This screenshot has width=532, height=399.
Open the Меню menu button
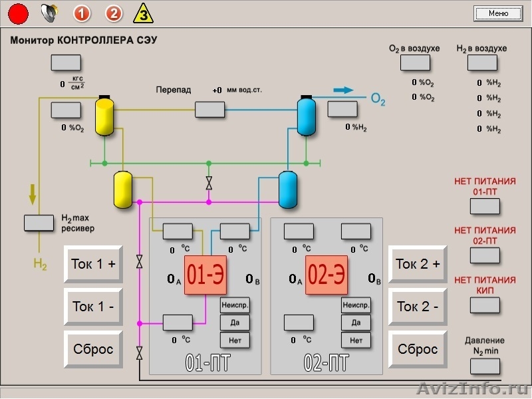[x=497, y=13]
